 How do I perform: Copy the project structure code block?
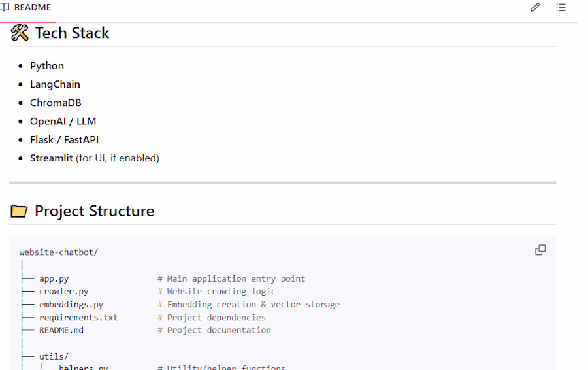540,250
